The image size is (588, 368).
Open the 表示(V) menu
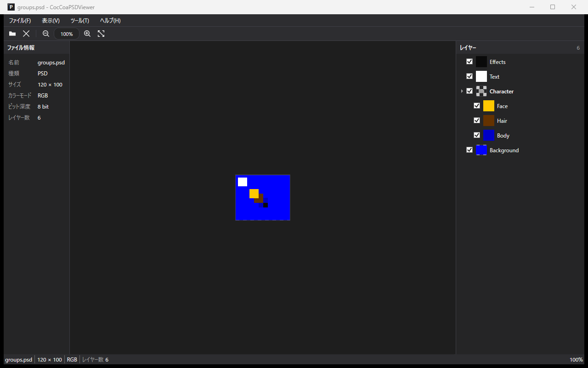pyautogui.click(x=51, y=21)
